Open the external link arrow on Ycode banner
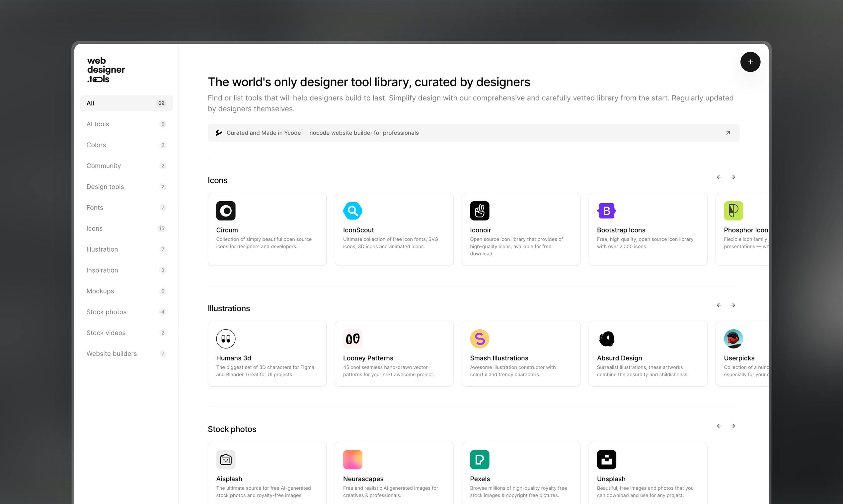This screenshot has height=504, width=843. 728,133
